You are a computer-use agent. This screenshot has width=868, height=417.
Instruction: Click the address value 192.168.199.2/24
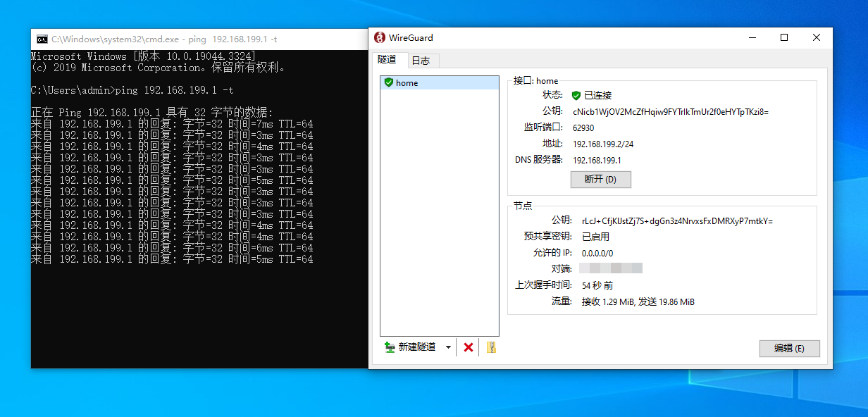603,144
